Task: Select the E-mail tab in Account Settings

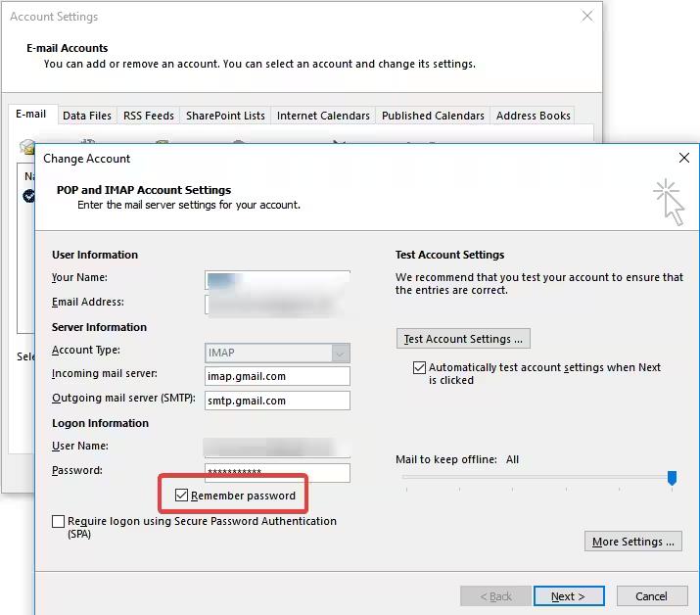Action: [30, 114]
